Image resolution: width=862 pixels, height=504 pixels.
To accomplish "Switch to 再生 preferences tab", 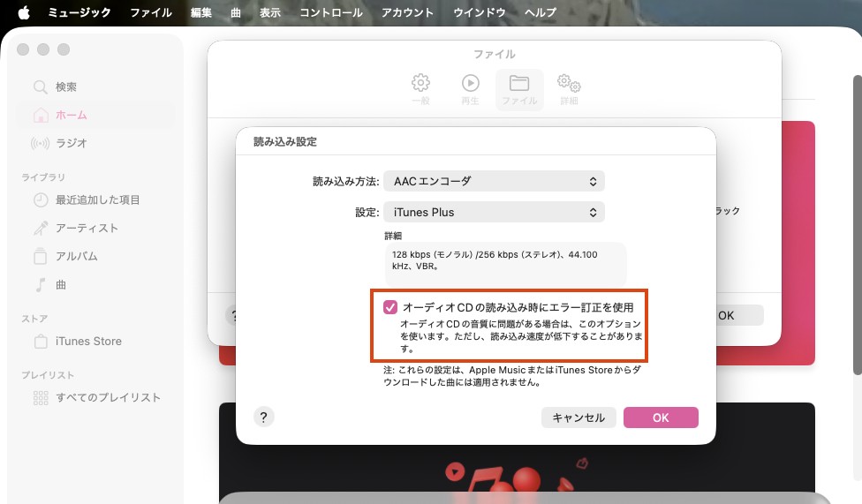I will [470, 89].
